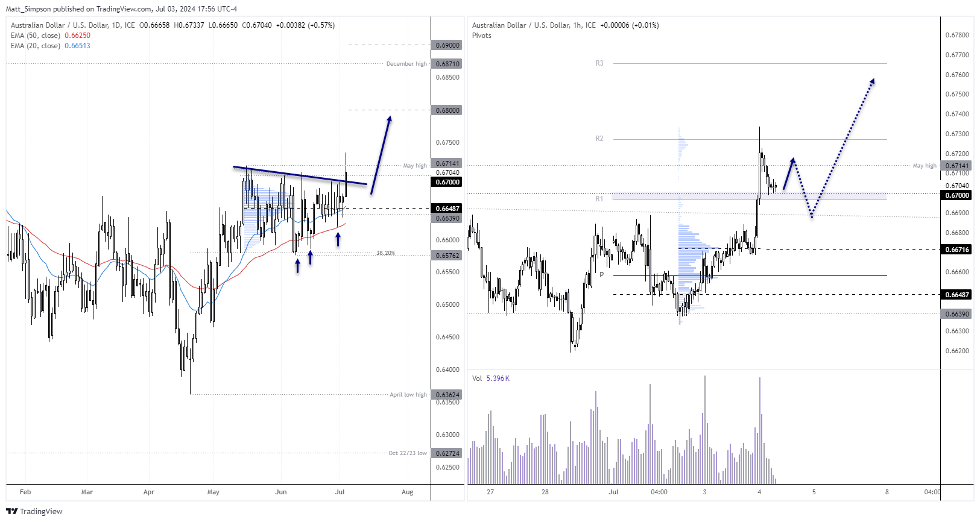Select the 0.66716 price label on hourly chart
The image size is (980, 522).
coord(957,250)
